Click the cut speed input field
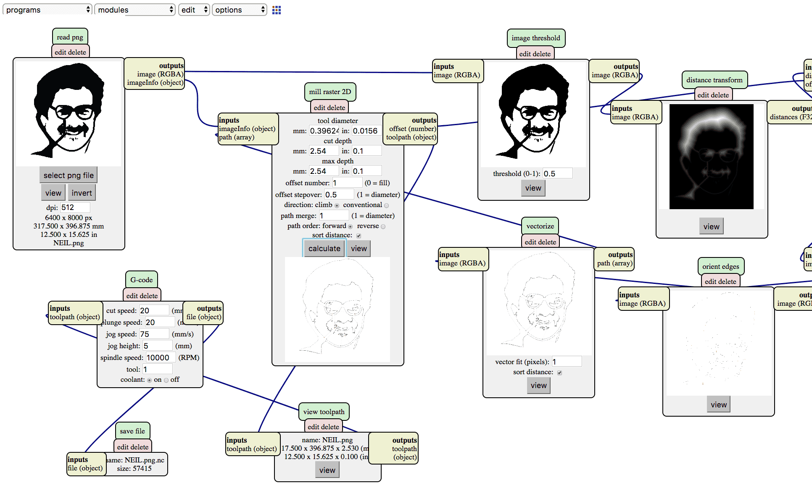This screenshot has width=812, height=504. tap(154, 310)
